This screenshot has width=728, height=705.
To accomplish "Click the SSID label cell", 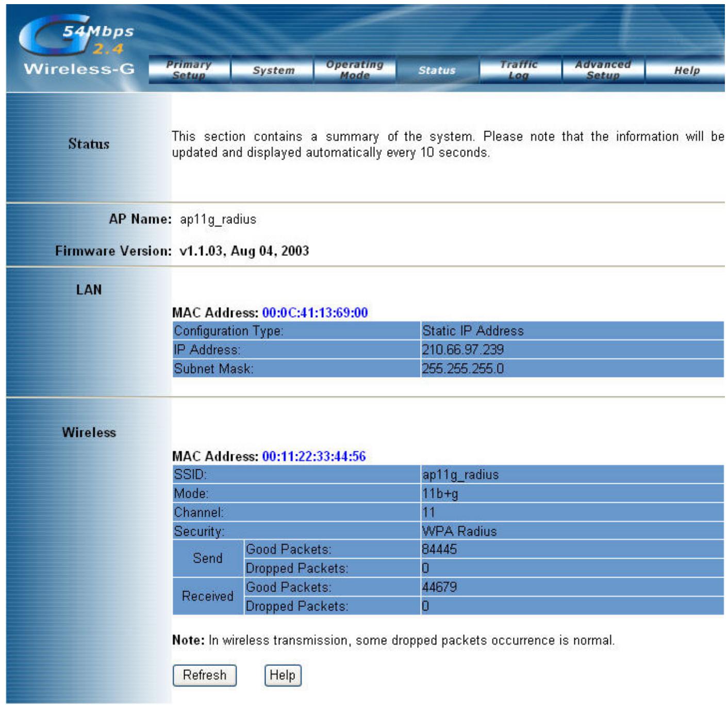I will pos(296,474).
